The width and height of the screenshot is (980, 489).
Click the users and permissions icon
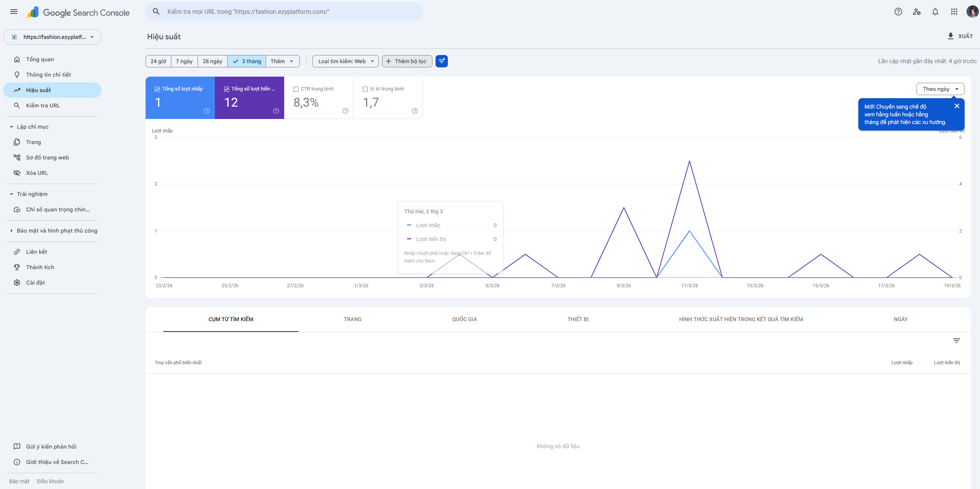[x=916, y=12]
